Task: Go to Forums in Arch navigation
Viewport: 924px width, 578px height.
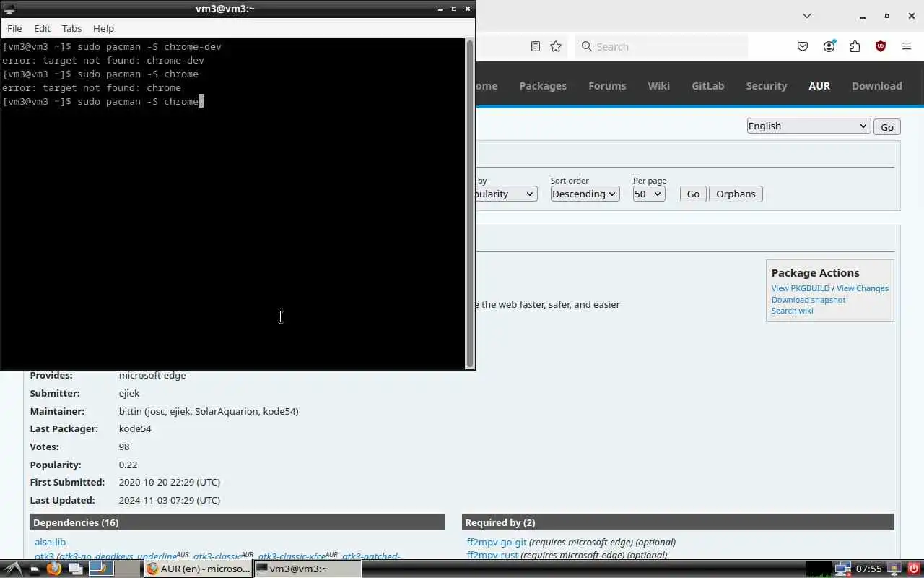Action: (607, 85)
